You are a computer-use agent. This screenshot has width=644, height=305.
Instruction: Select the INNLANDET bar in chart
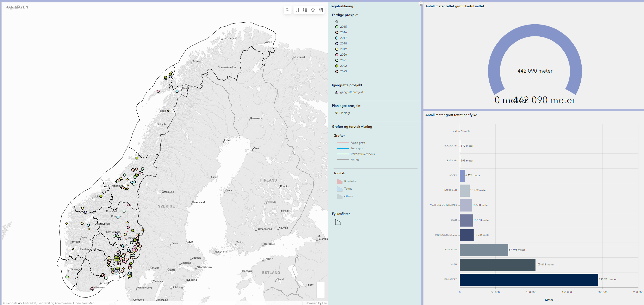529,280
